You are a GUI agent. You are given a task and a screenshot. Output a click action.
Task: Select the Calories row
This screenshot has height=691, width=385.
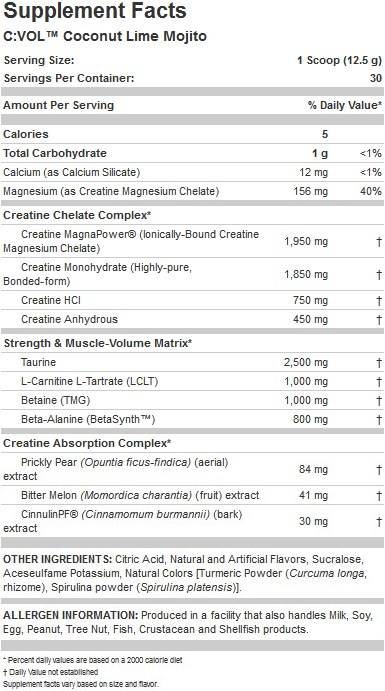pyautogui.click(x=192, y=134)
